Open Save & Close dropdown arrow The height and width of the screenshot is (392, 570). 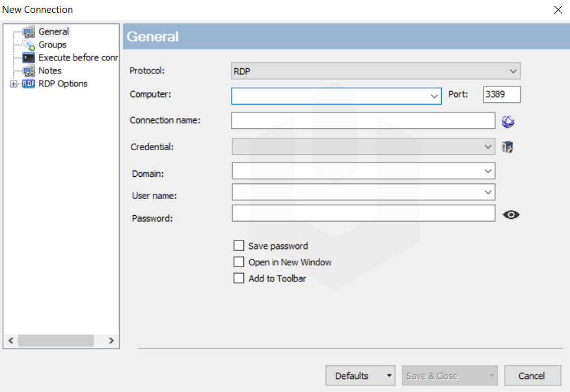[491, 376]
